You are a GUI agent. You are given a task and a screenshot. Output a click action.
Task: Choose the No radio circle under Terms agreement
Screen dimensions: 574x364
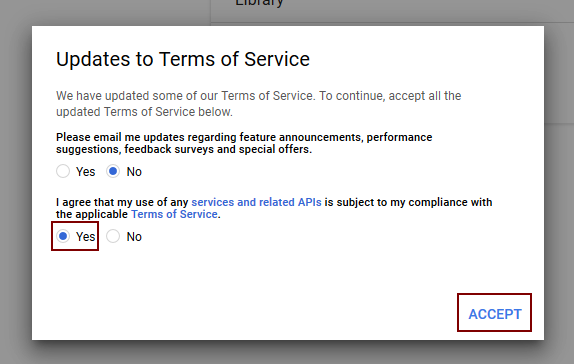[113, 236]
